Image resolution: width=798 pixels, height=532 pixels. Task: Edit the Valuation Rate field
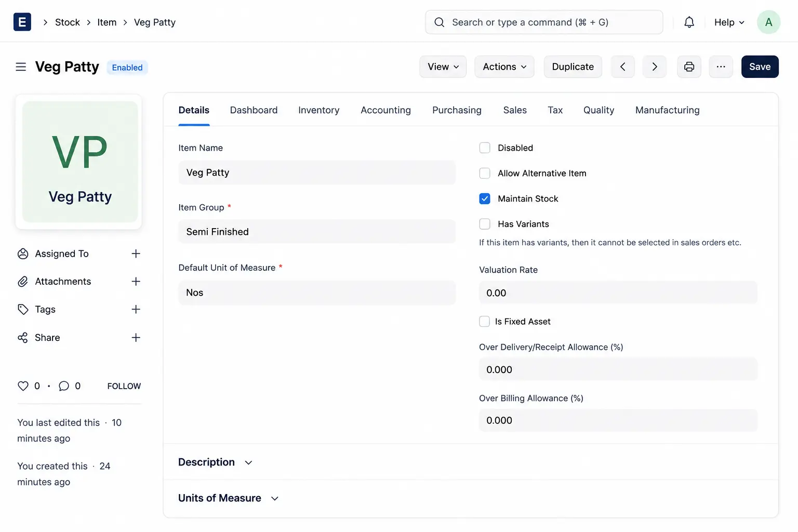tap(618, 292)
